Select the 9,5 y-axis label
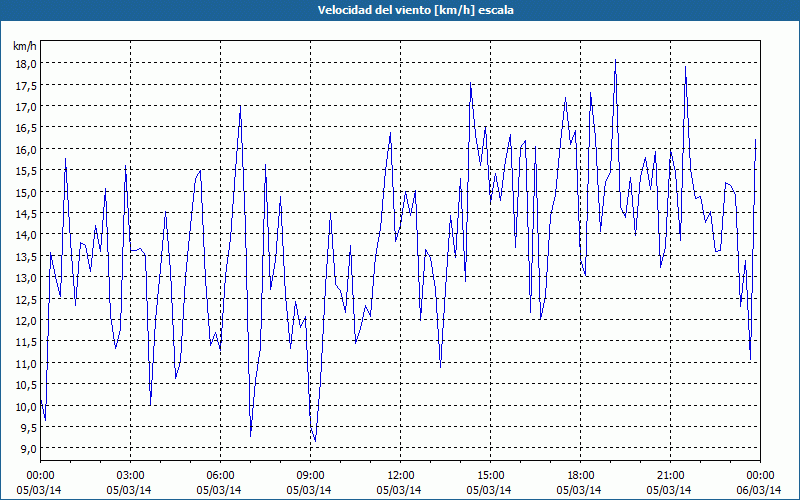The height and width of the screenshot is (500, 800). pyautogui.click(x=29, y=428)
